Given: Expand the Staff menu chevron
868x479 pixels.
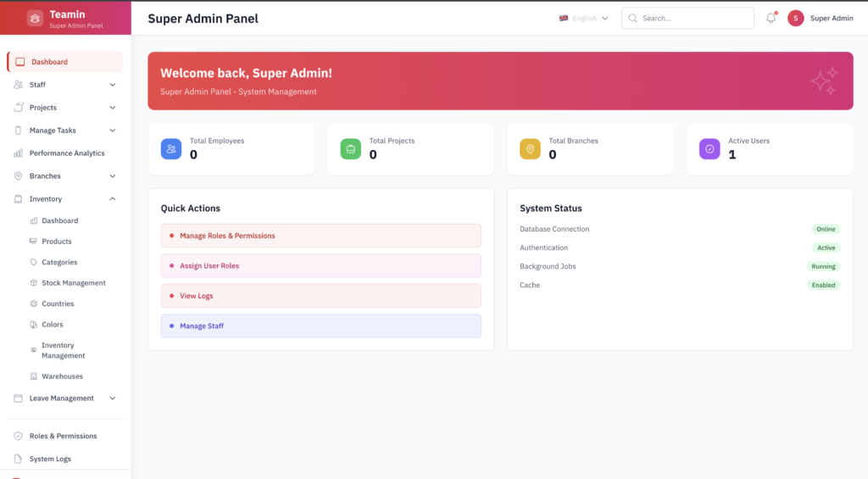Looking at the screenshot, I should pos(113,85).
